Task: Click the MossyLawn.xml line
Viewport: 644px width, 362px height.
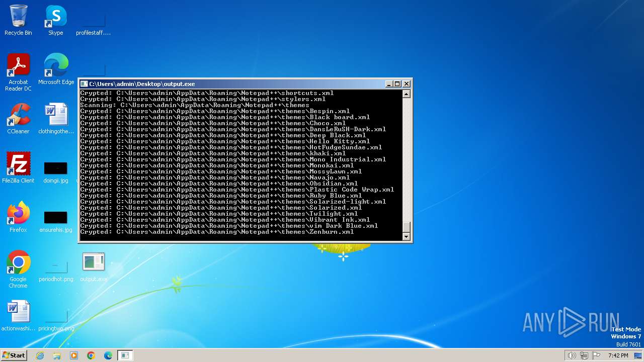Action: [221, 171]
